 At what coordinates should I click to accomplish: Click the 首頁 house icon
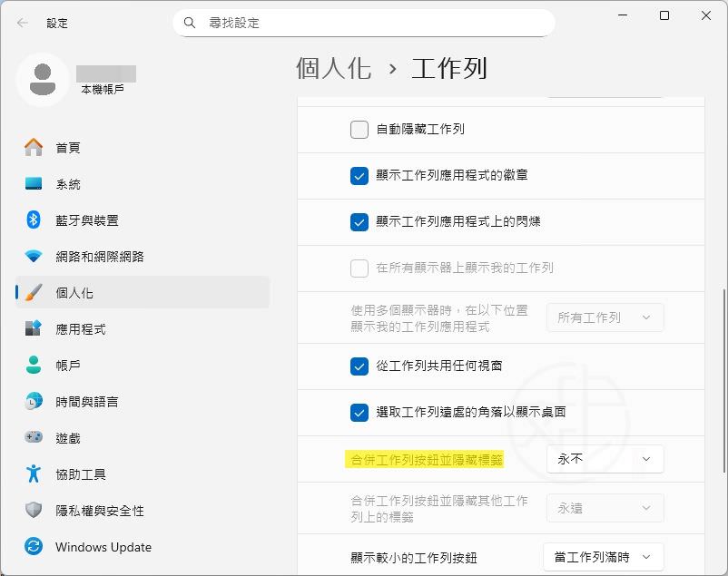click(x=34, y=148)
